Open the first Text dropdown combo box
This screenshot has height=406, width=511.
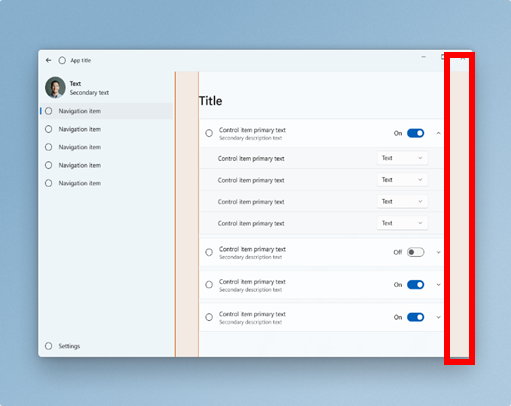402,158
